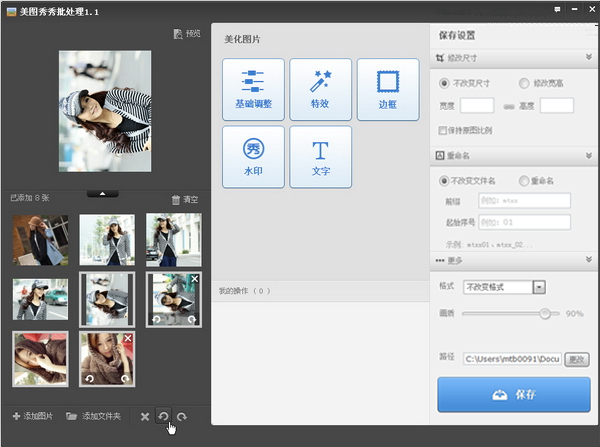Select thumbnail of girl in front of white trees
600x447 pixels.
[107, 240]
